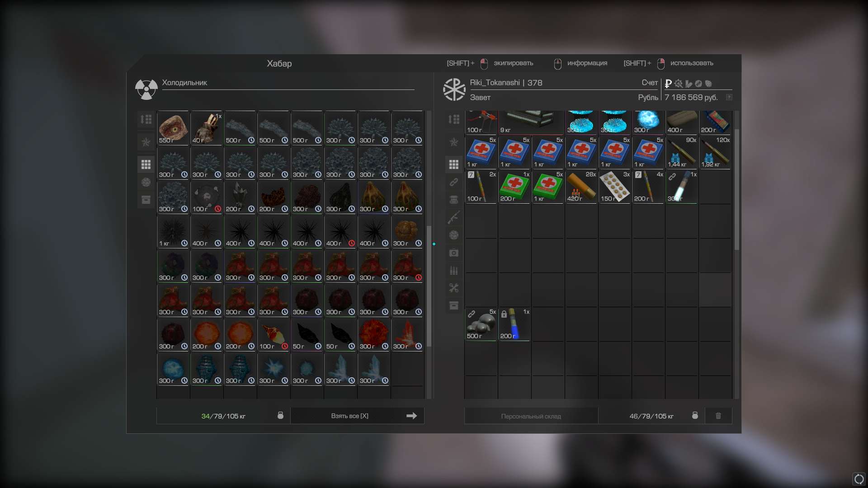Select the 550 г eye artifact
This screenshot has height=488, width=868.
pyautogui.click(x=173, y=128)
